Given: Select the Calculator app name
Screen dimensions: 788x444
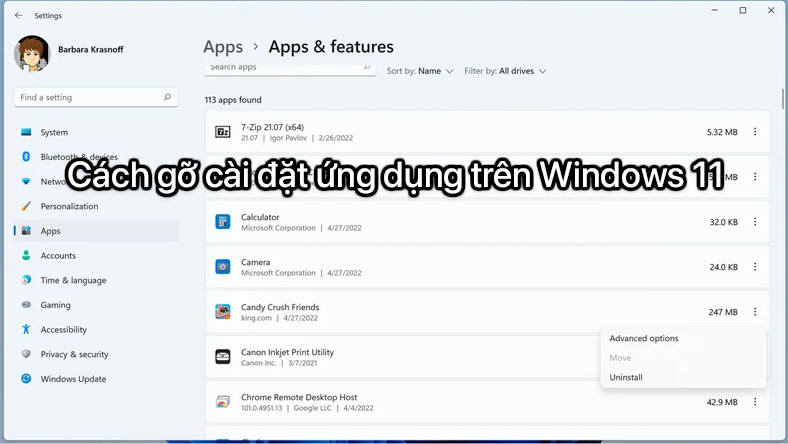Looking at the screenshot, I should pos(260,217).
